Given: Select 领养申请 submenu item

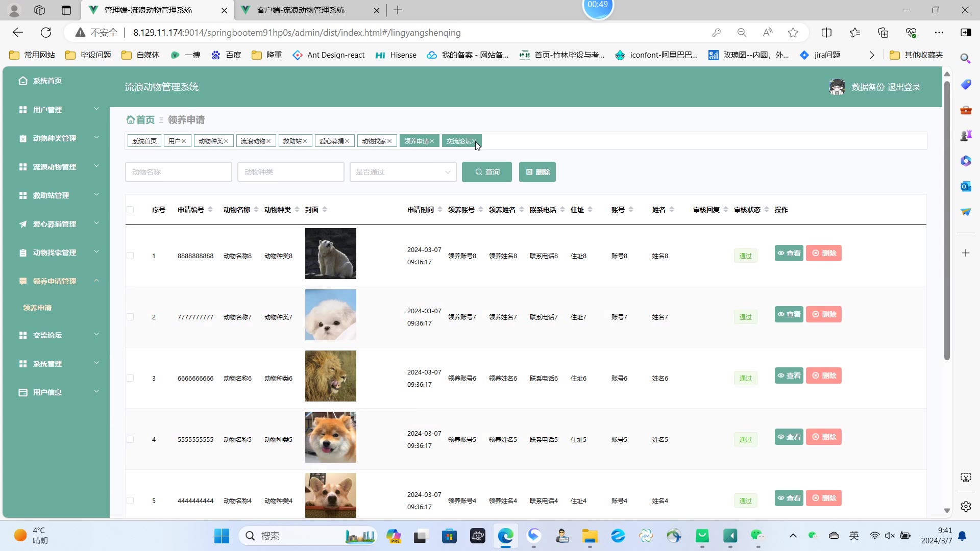Looking at the screenshot, I should 37,308.
